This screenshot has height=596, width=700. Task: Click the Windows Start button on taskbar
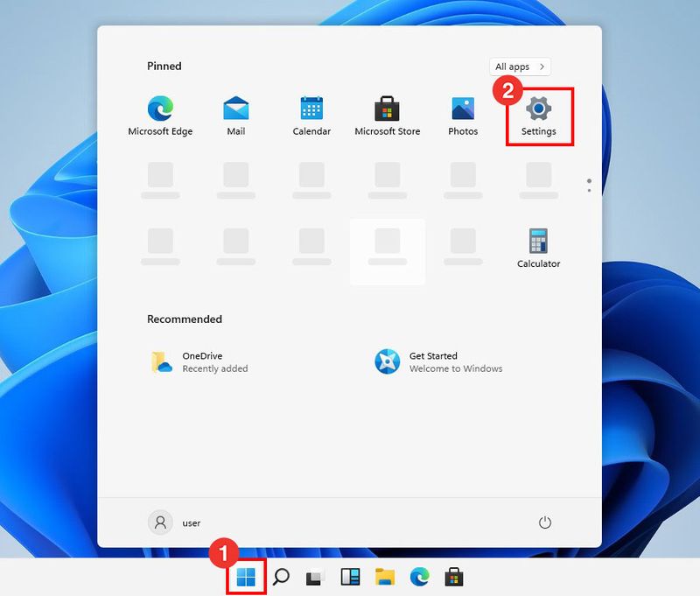[246, 578]
